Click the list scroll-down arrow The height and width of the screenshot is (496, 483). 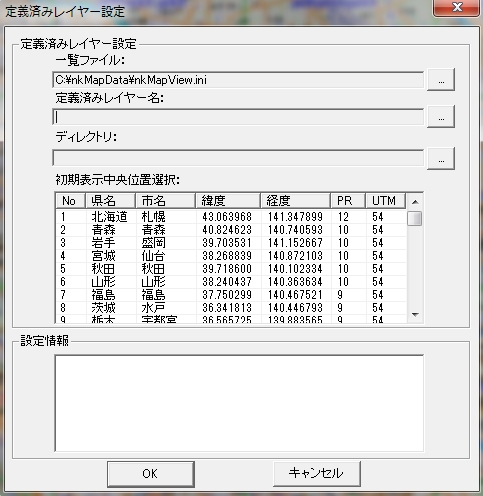pyautogui.click(x=415, y=315)
